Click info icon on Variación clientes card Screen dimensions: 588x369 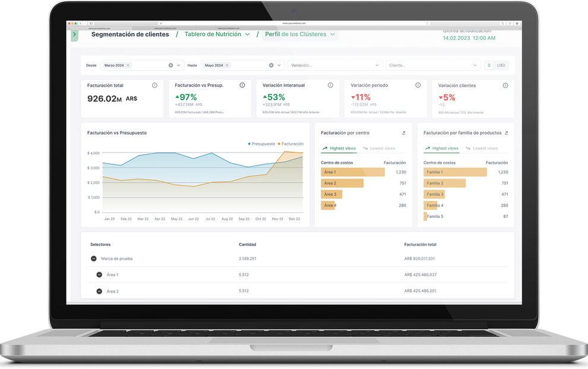tap(505, 85)
